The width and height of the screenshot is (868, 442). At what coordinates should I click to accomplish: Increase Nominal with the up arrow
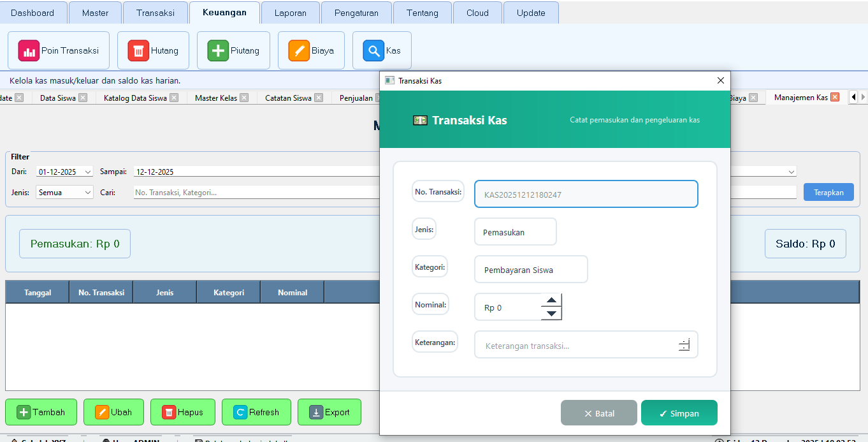(551, 300)
